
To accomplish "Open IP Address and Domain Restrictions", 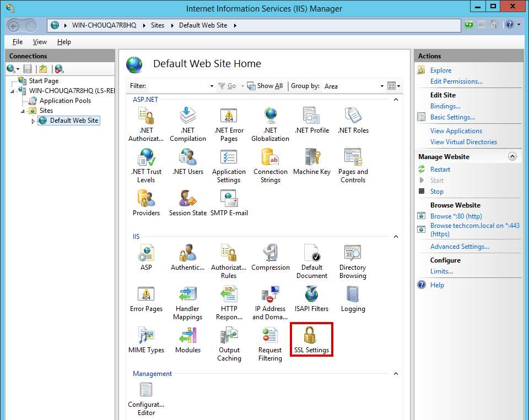I will point(270,303).
